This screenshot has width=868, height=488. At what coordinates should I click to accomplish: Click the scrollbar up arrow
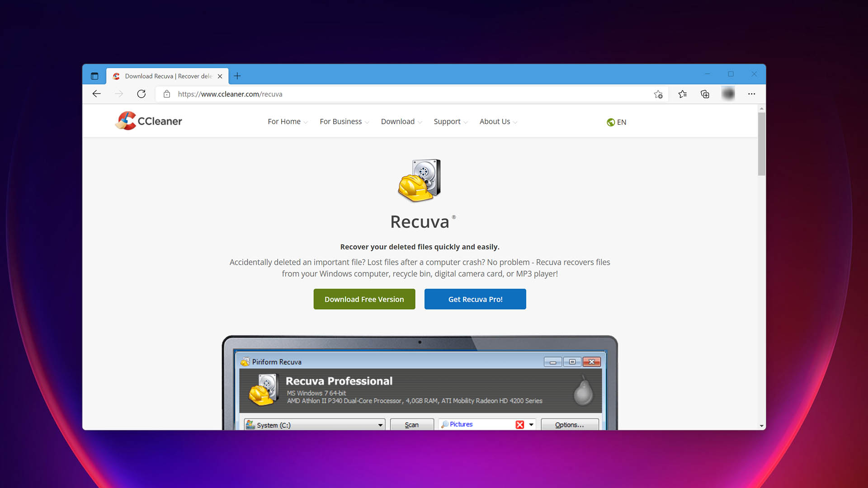click(762, 109)
